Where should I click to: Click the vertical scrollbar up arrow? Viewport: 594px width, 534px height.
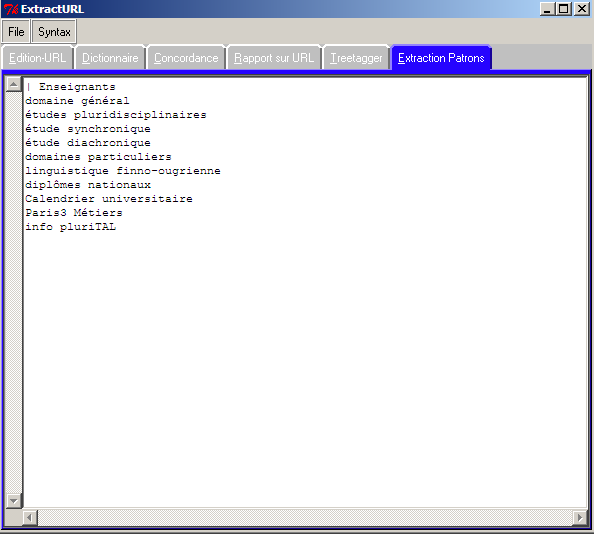point(14,84)
